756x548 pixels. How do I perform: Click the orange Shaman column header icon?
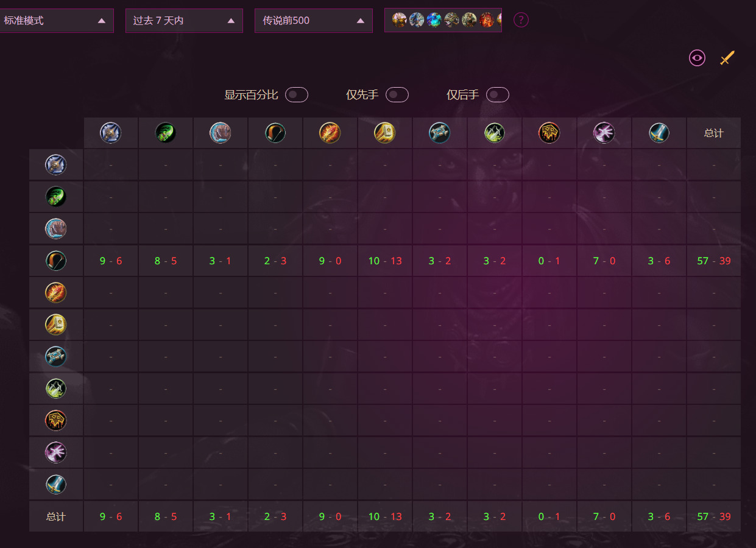(x=549, y=133)
